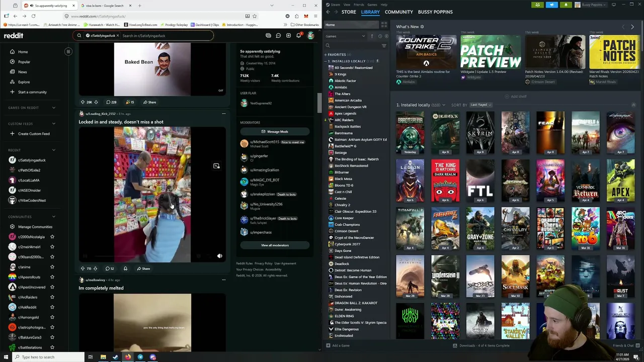Open Reddit advertise icon in header
Viewport: 644px width, 362px height.
click(x=268, y=36)
